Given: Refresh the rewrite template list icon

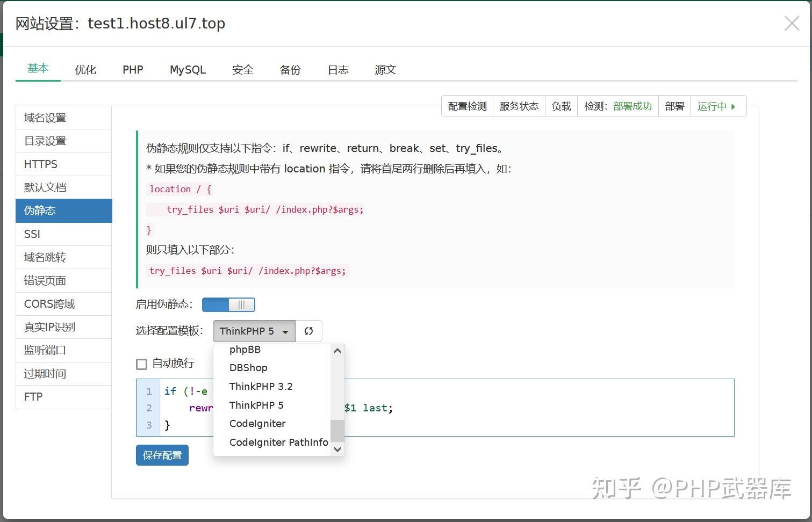Looking at the screenshot, I should pos(308,331).
